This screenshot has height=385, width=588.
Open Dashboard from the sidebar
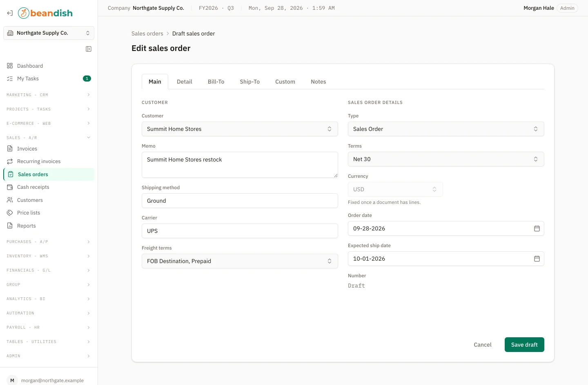(49, 66)
